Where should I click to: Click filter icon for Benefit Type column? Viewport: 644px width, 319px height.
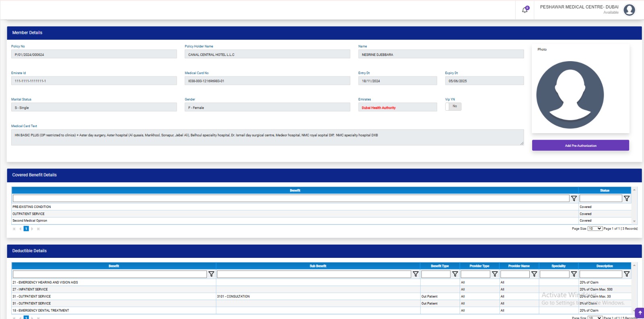click(455, 274)
